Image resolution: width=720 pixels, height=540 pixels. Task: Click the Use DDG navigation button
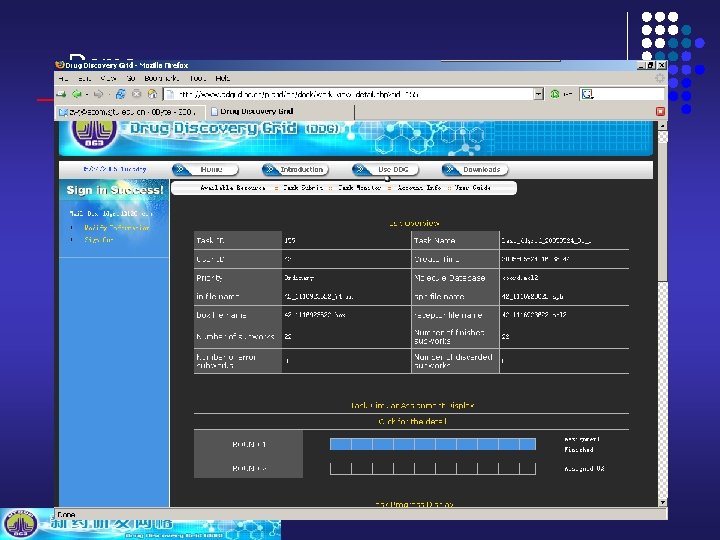point(386,169)
